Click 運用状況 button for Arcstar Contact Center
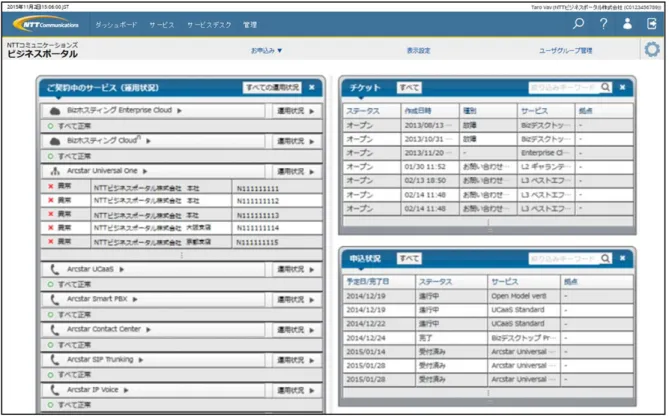The width and height of the screenshot is (669, 417). click(296, 330)
